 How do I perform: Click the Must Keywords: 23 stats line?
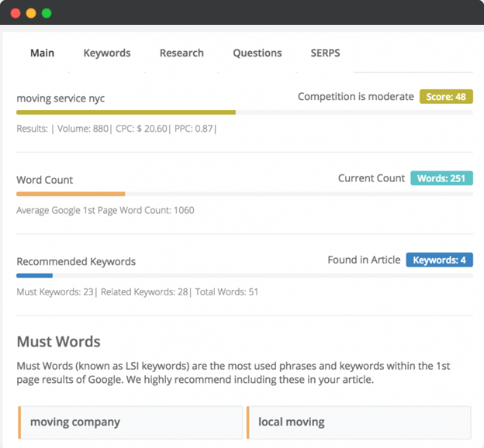pos(137,292)
